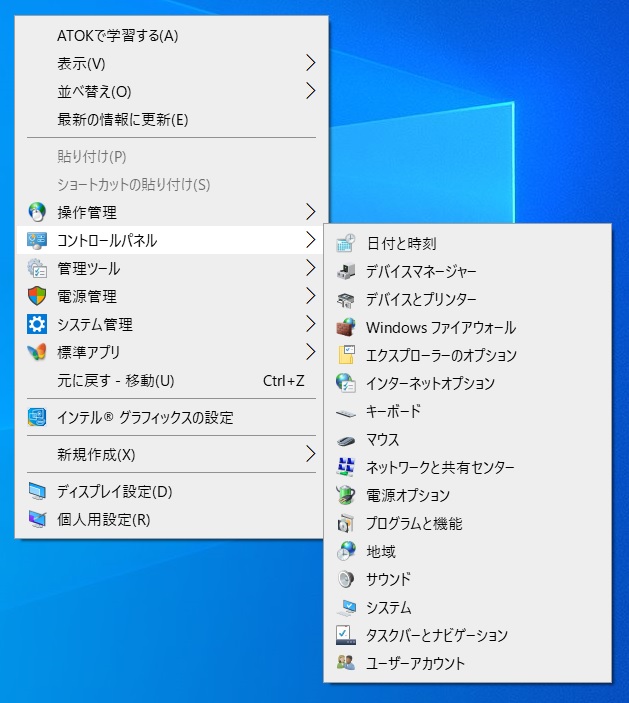
Task: Click the 管理ツール gear checklist icon
Action: click(x=37, y=268)
